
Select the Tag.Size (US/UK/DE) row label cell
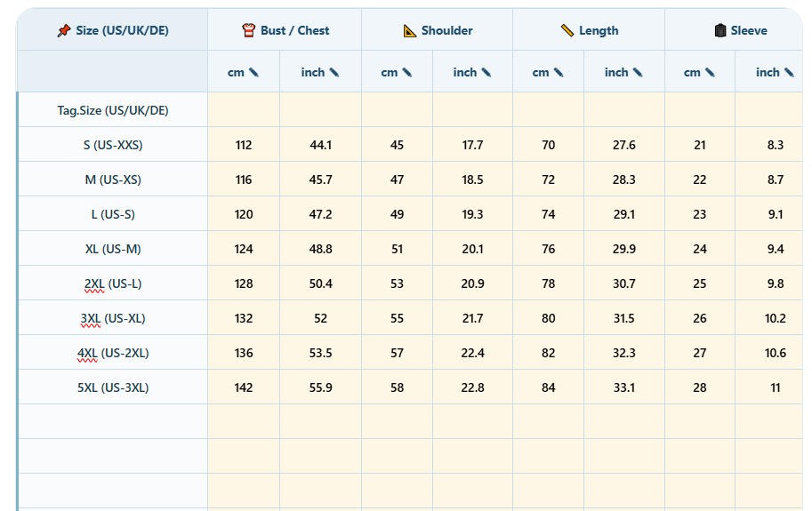[113, 110]
